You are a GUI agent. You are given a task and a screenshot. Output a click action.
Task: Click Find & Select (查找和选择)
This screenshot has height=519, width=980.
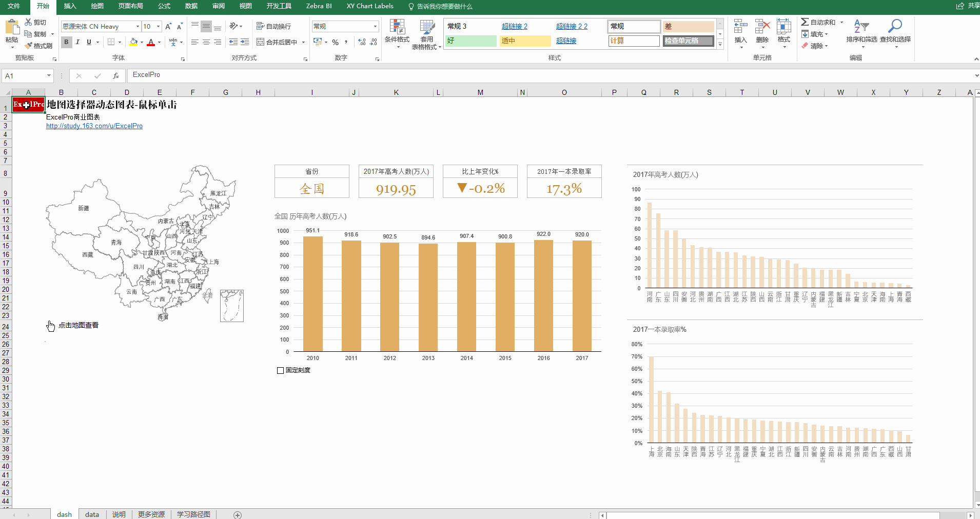pyautogui.click(x=896, y=32)
